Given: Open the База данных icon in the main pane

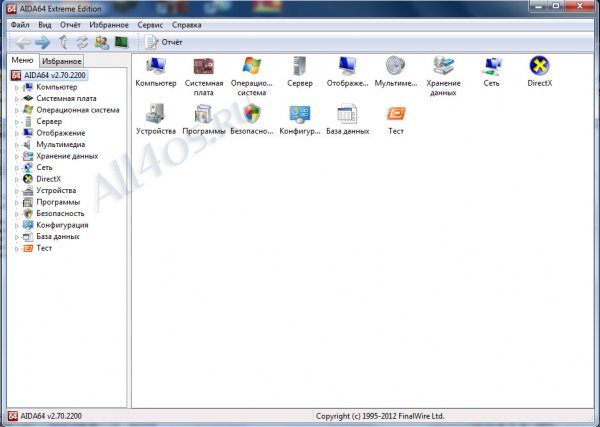Looking at the screenshot, I should click(347, 120).
